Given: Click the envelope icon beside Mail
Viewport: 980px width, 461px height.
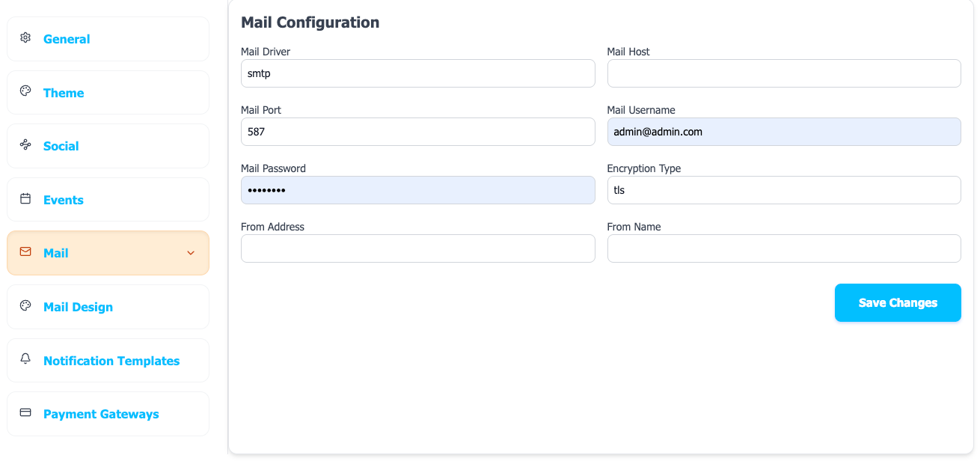Looking at the screenshot, I should click(25, 251).
